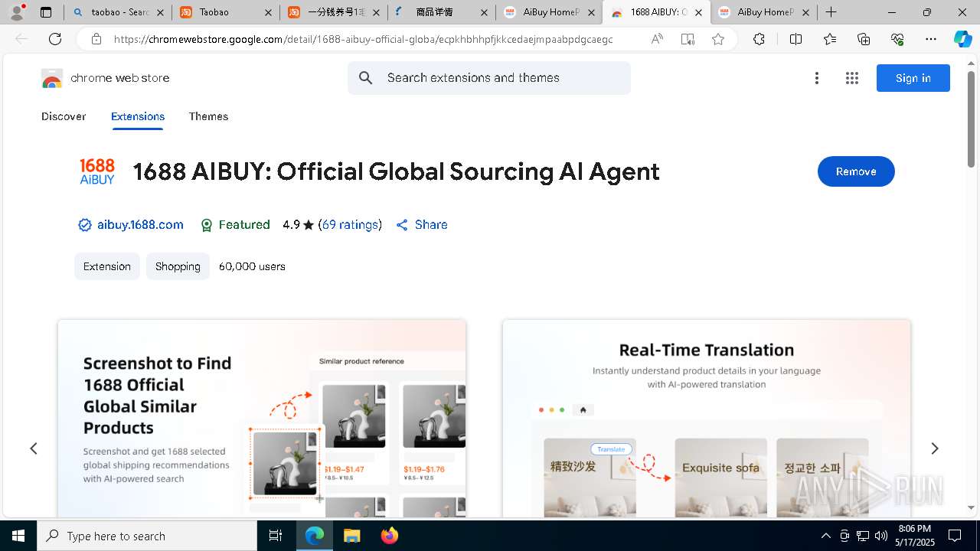Screen dimensions: 980x551
Task: Close the 1688 AIBUY tab
Action: (x=698, y=12)
